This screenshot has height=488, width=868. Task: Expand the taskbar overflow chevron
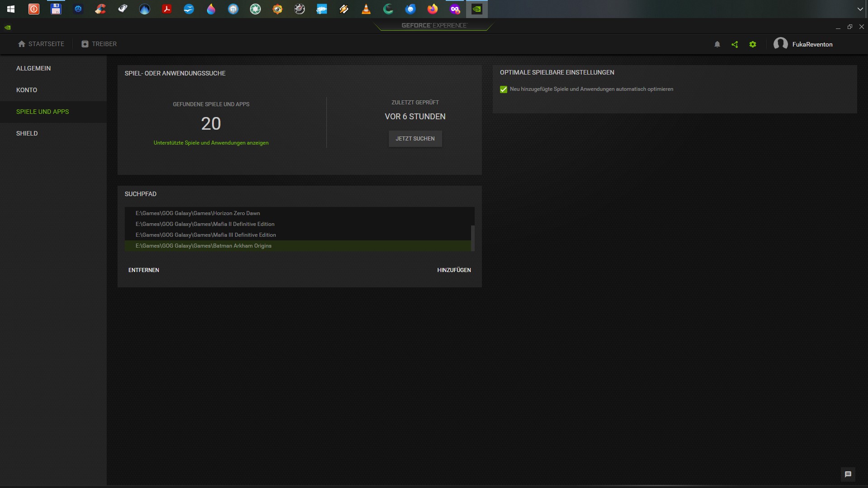pyautogui.click(x=860, y=9)
